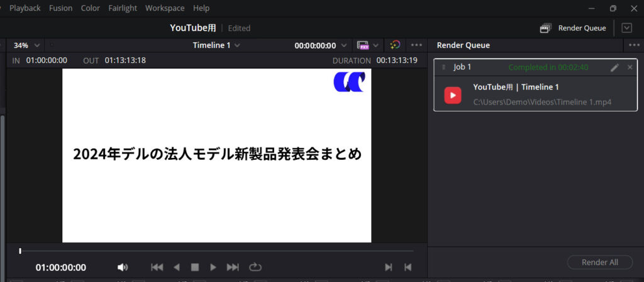Jump to the last frame of the timeline

pyautogui.click(x=233, y=268)
